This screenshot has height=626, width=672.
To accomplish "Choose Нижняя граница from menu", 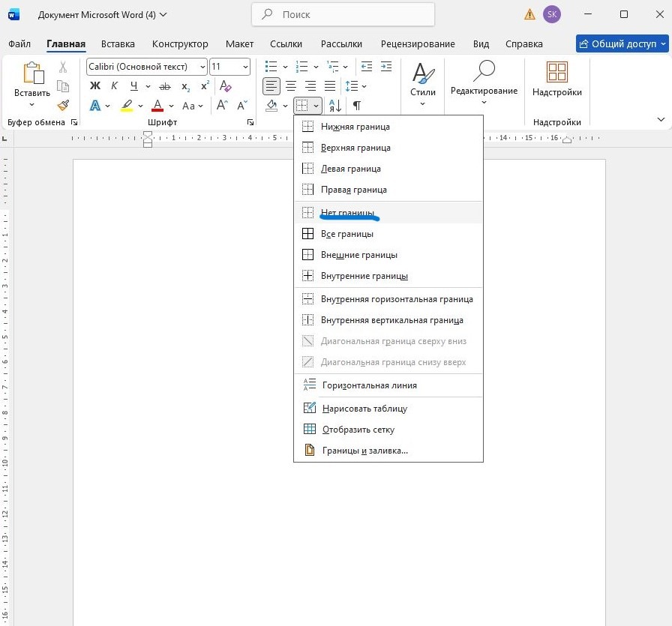I will coord(388,127).
